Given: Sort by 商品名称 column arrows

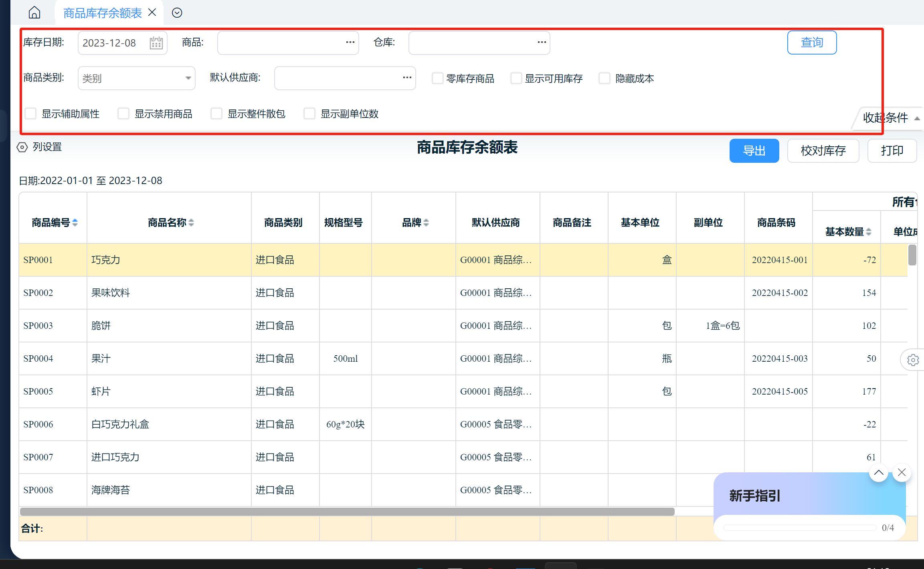Looking at the screenshot, I should tap(191, 223).
